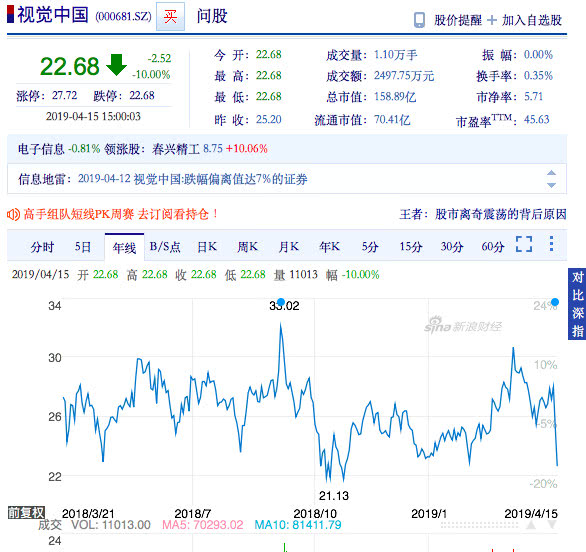Click current price 22.68

[70, 66]
